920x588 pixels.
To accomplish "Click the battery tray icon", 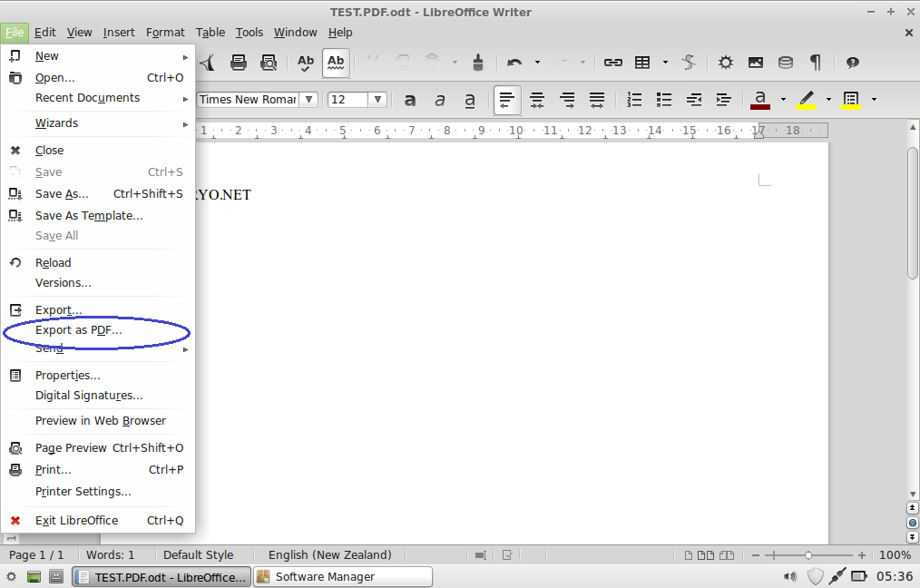I will click(859, 577).
